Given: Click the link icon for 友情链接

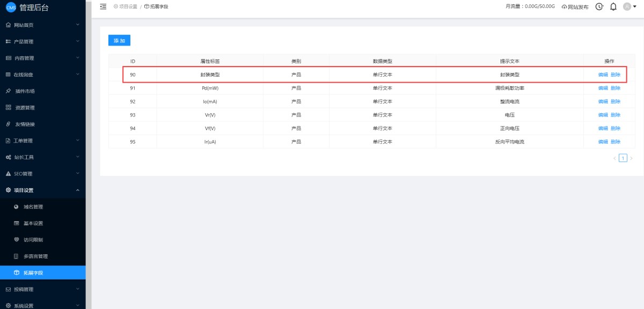Looking at the screenshot, I should click(8, 124).
